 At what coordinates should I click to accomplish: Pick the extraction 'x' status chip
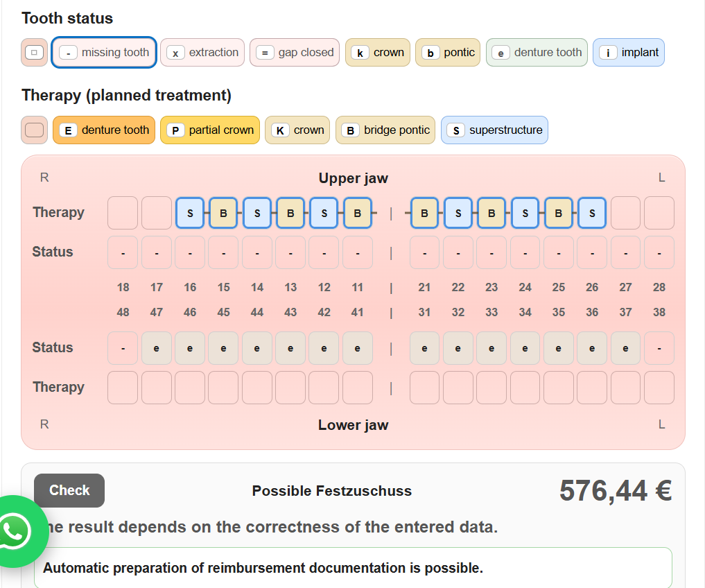click(x=202, y=53)
